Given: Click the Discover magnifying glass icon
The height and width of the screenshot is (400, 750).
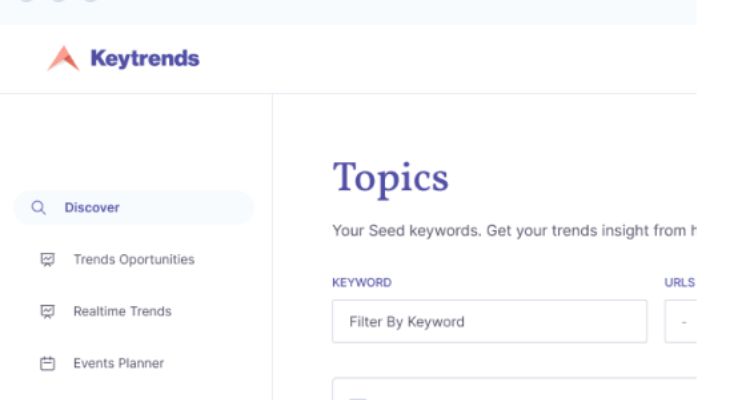Looking at the screenshot, I should pyautogui.click(x=38, y=208).
